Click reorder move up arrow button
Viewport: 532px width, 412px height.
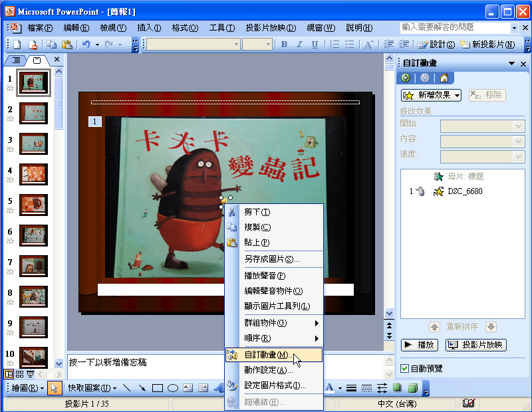coord(434,327)
